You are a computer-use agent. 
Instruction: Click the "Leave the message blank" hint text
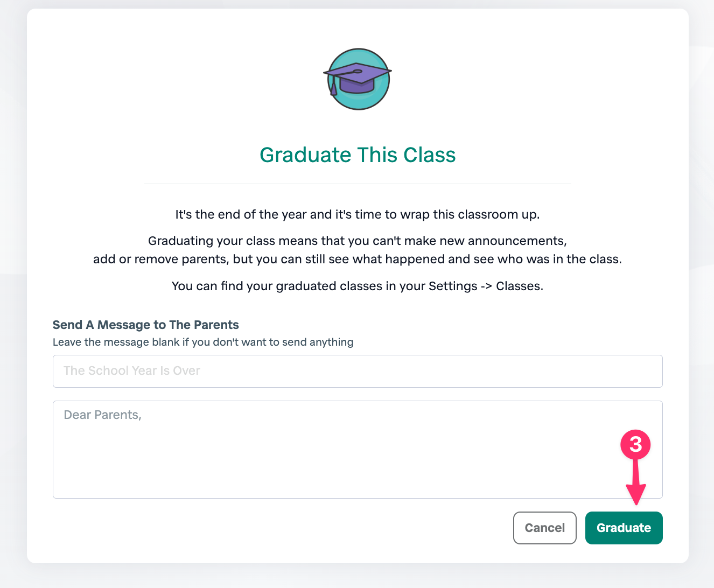[x=203, y=342]
